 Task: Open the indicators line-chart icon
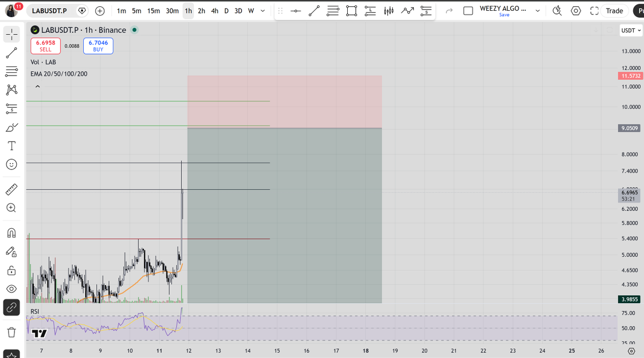tap(408, 11)
